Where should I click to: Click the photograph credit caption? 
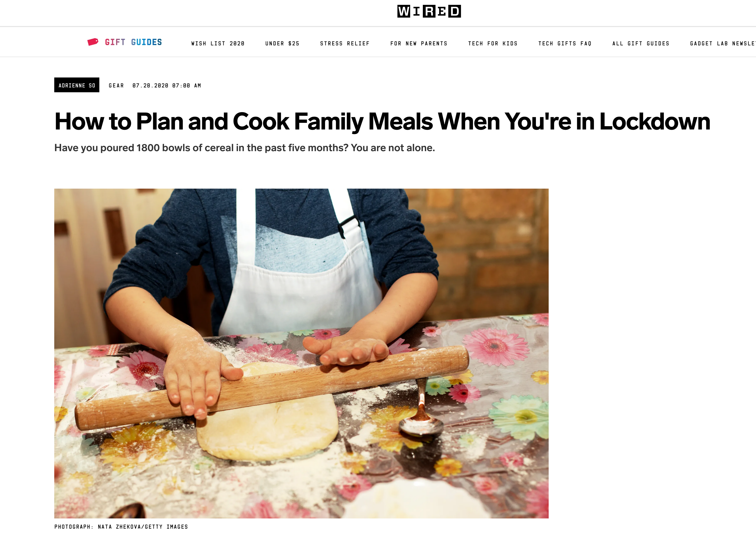click(121, 527)
